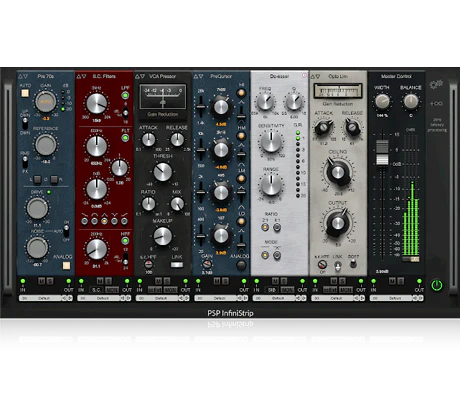Select the high shelf shape in S.C. Filters

point(124,221)
